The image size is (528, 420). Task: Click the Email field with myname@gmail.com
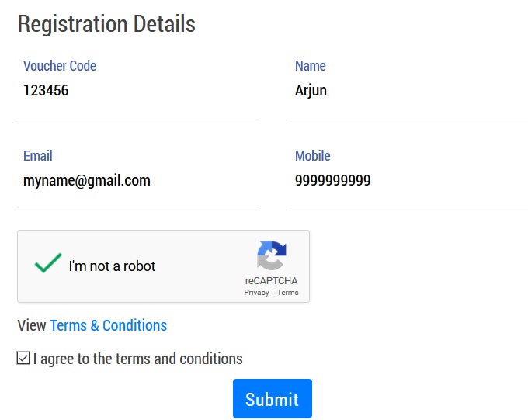click(138, 181)
